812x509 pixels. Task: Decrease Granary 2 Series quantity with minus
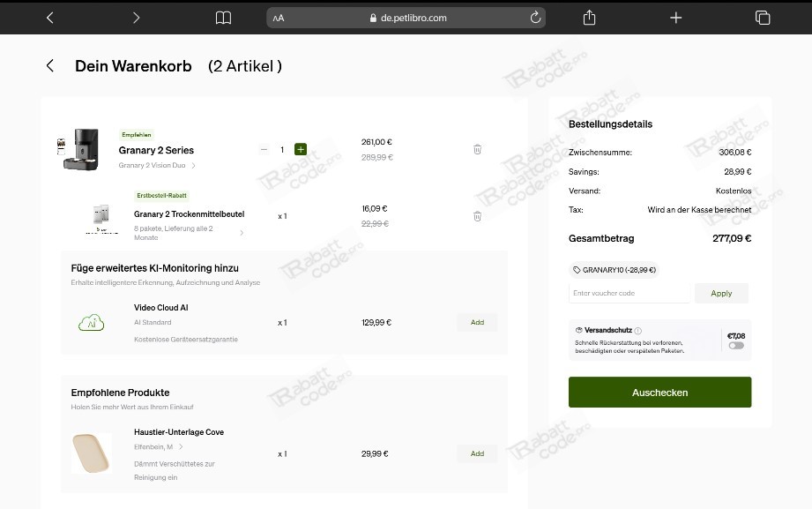264,149
